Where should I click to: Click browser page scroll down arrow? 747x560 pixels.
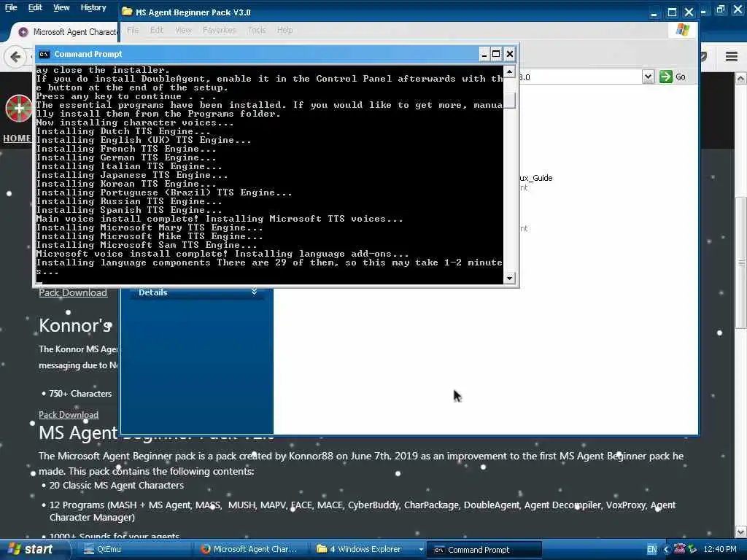[x=741, y=532]
